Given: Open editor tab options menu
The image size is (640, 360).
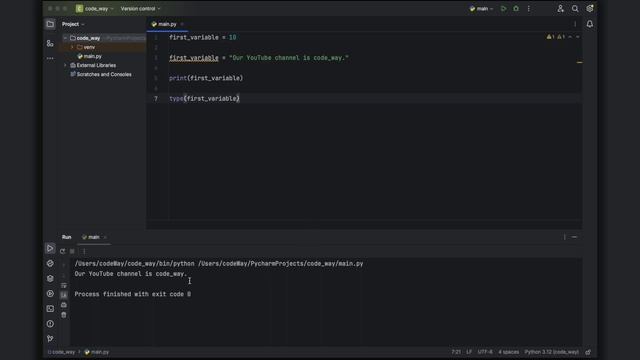Looking at the screenshot, I should pos(575,24).
